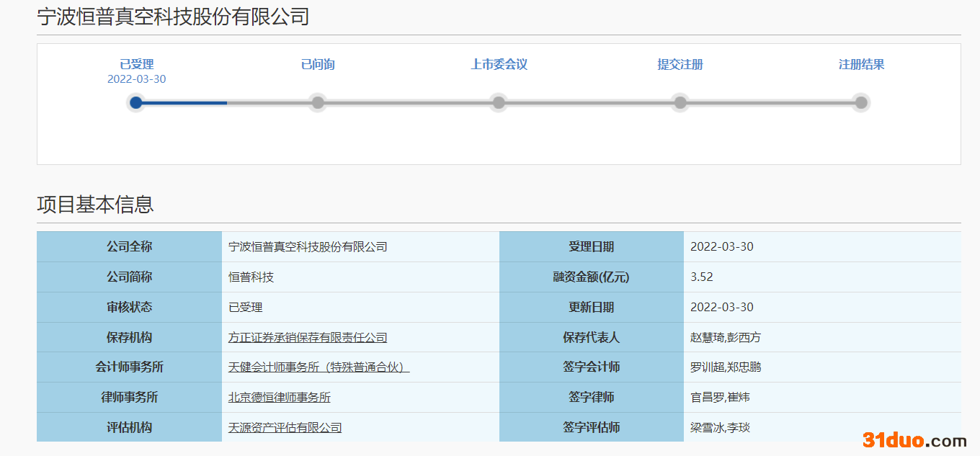Click the 更新日期 value 2022-03-30
980x456 pixels.
tap(722, 307)
